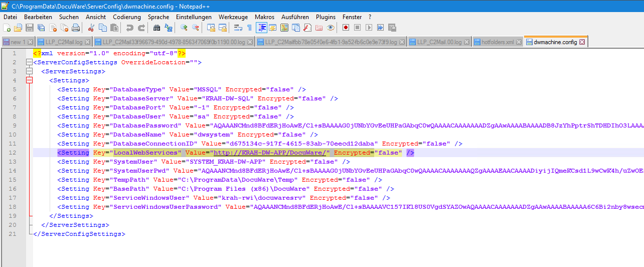Switch to the hotfolders.xml tab
The image size is (644, 267).
(498, 42)
